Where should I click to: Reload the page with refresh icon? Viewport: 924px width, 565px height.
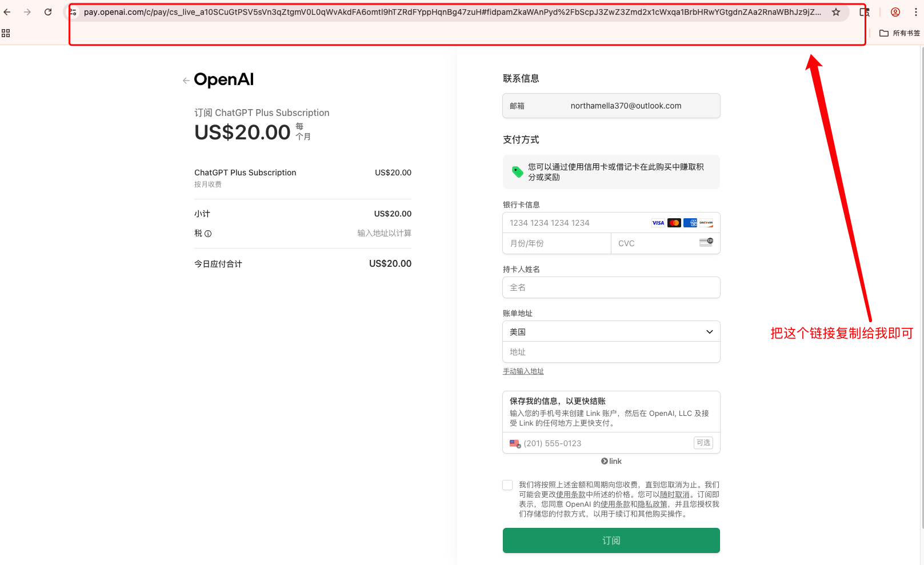coord(48,12)
